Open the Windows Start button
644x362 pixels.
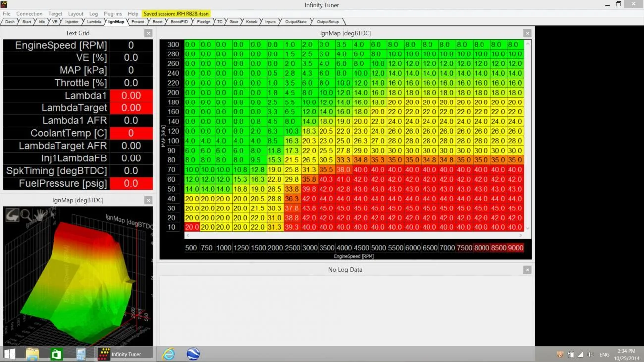[x=9, y=354]
